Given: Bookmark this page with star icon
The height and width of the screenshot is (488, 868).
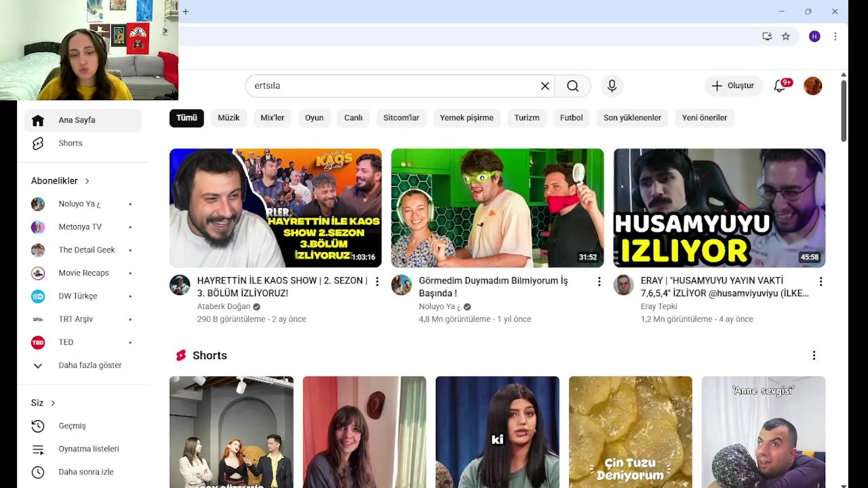Looking at the screenshot, I should [785, 37].
